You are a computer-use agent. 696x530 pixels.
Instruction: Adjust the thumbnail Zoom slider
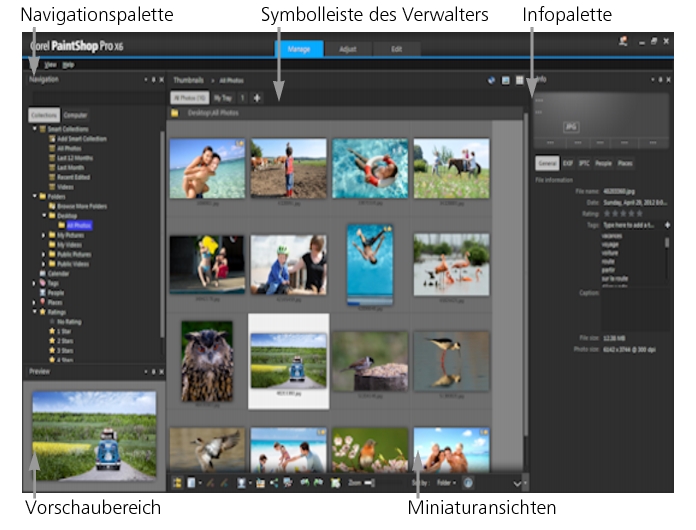point(369,483)
